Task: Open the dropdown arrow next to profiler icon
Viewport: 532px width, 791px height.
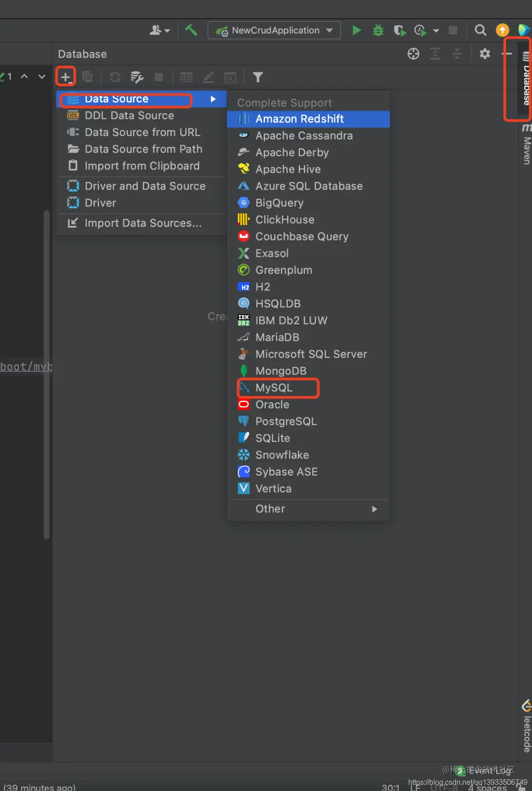Action: (x=436, y=30)
